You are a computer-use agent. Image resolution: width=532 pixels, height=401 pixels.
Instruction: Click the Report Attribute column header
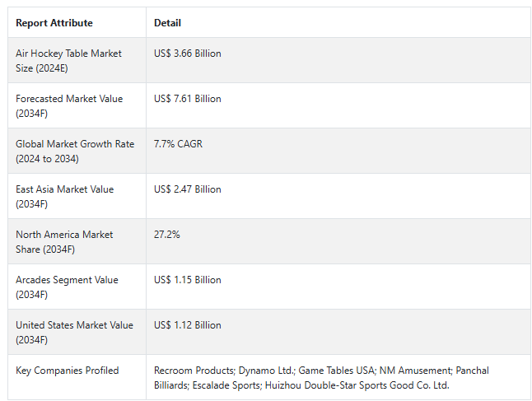point(54,23)
